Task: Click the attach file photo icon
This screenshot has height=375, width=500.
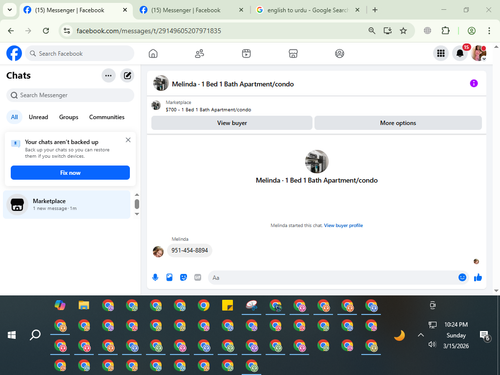Action: 169,277
